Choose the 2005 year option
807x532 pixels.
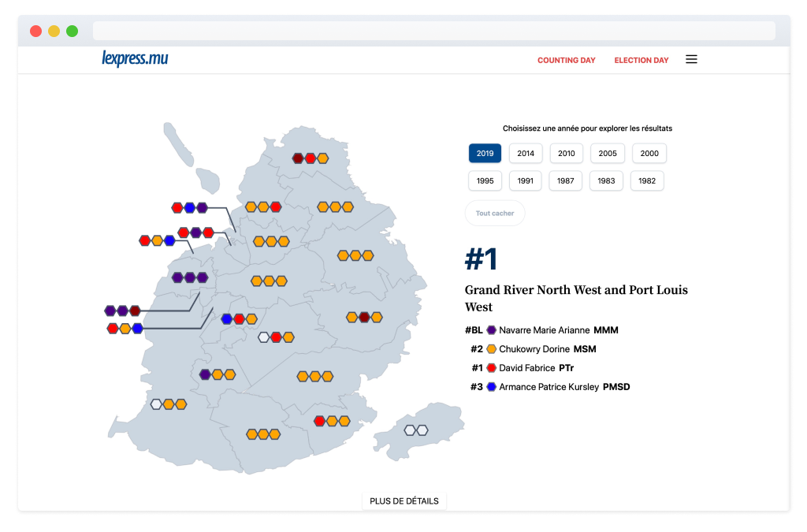pos(607,154)
